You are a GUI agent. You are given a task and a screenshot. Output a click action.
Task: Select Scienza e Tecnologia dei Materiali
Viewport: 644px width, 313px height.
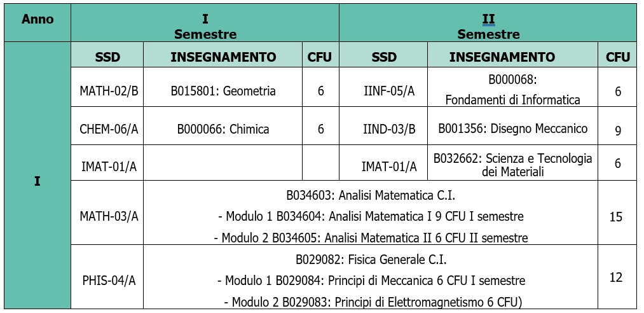point(512,165)
